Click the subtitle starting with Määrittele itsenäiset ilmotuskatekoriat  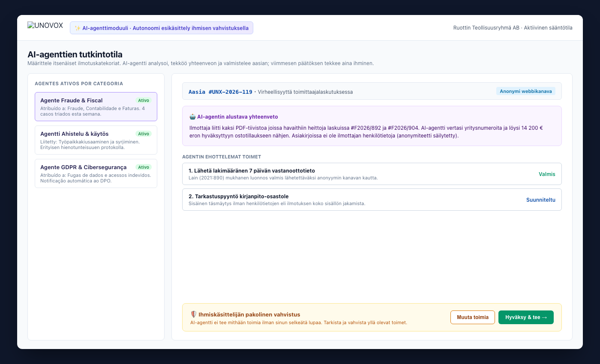point(201,63)
